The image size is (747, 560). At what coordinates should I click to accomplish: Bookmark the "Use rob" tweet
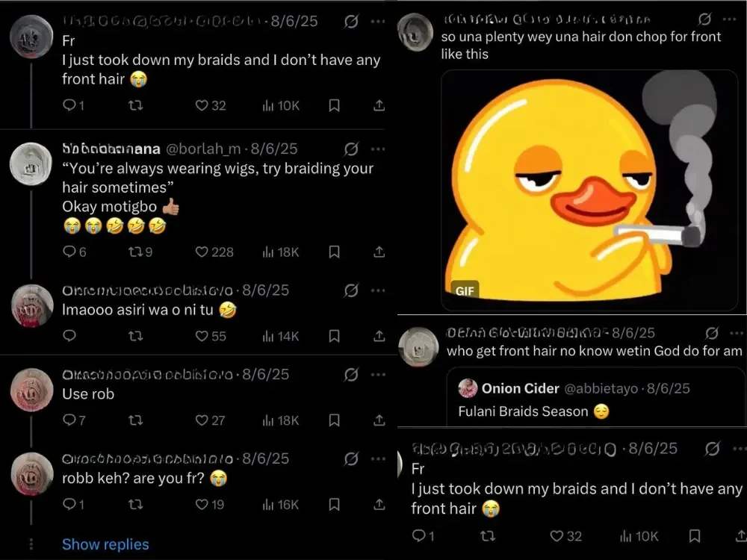point(335,420)
